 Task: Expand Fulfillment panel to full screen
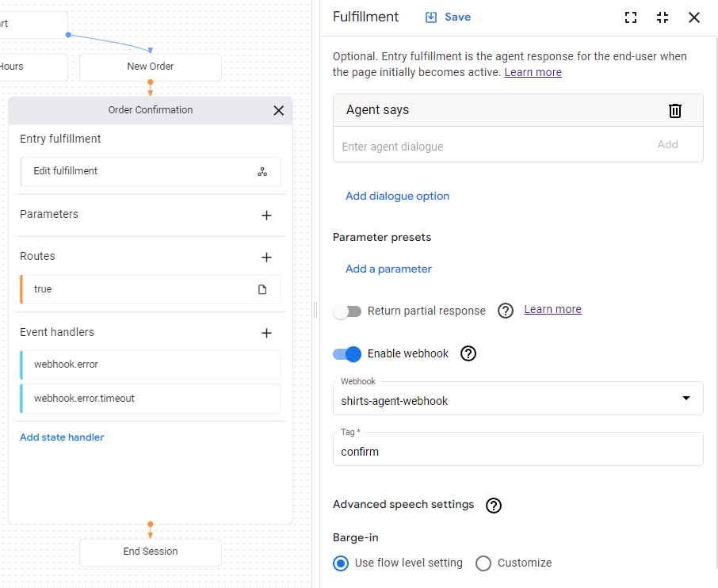[x=631, y=17]
